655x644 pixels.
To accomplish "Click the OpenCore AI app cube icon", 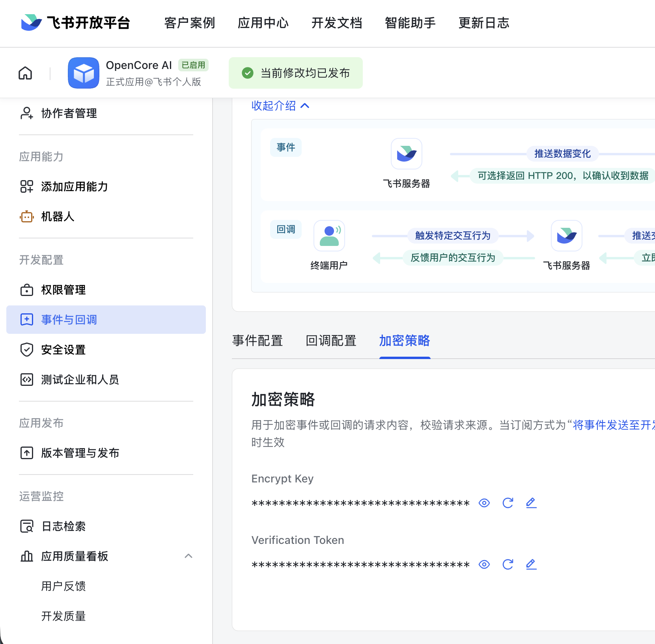I will [x=84, y=73].
